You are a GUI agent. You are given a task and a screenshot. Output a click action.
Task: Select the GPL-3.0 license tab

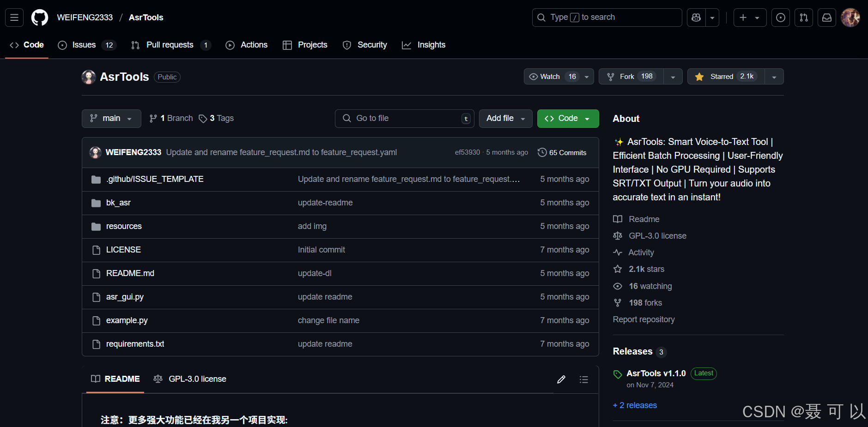pyautogui.click(x=190, y=379)
